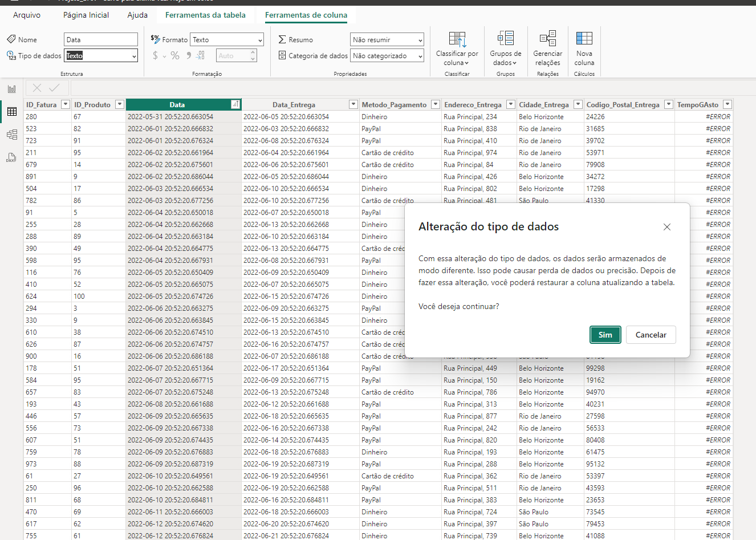
Task: Click postal code cell 99298
Action: tap(629, 368)
